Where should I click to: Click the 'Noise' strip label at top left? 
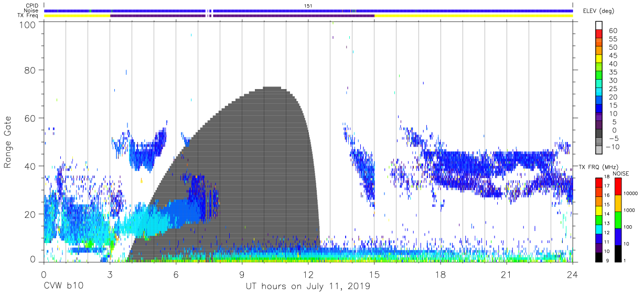[31, 10]
